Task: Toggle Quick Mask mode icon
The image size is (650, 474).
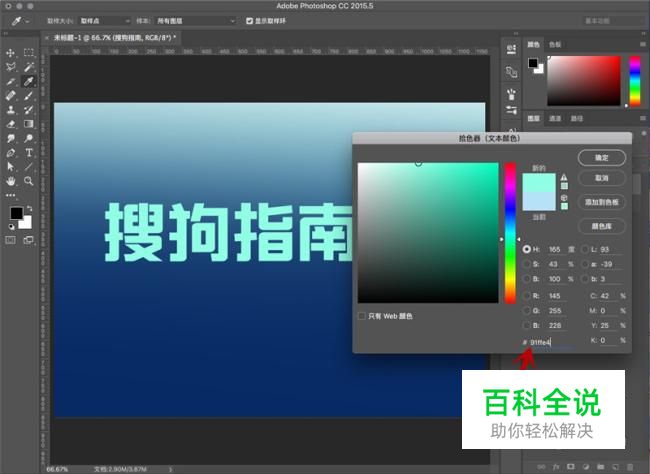Action: point(10,240)
